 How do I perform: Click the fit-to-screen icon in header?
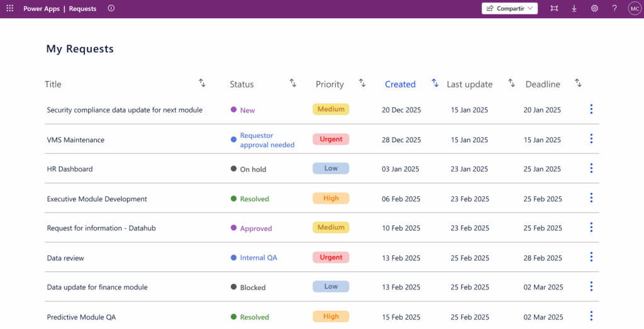click(553, 9)
